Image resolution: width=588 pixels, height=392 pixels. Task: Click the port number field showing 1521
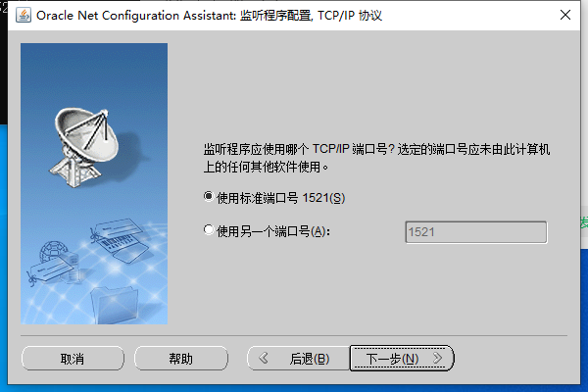click(476, 232)
